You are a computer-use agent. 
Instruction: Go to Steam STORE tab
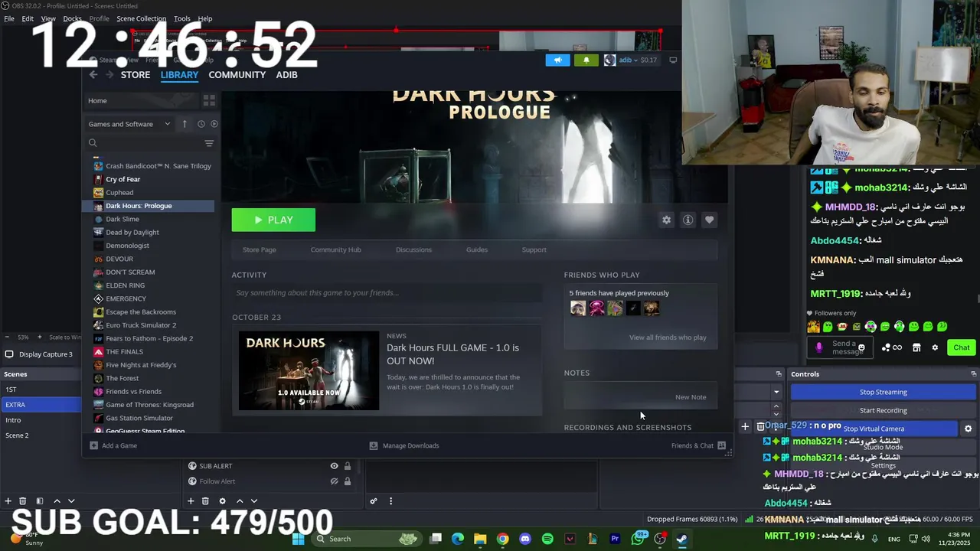pyautogui.click(x=136, y=74)
